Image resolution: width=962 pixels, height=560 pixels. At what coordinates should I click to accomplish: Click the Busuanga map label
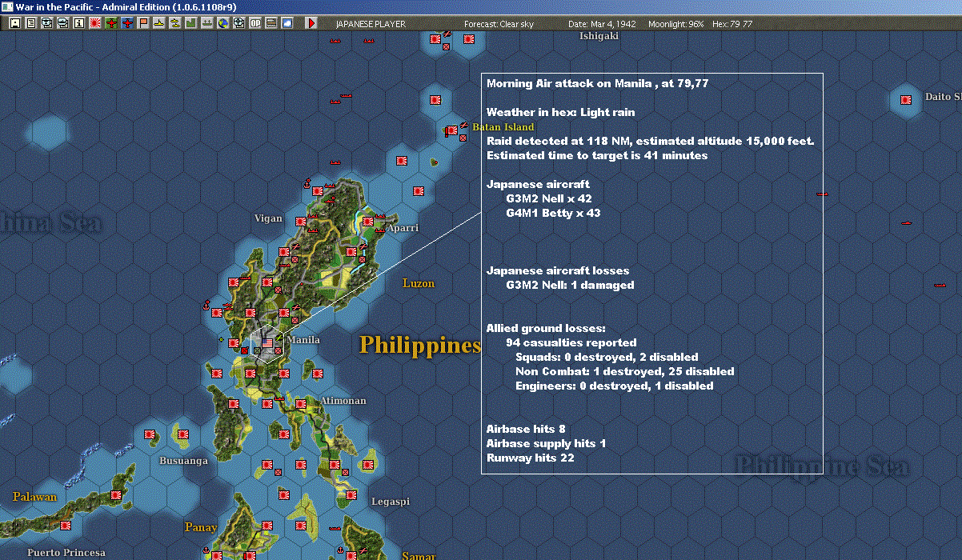[x=183, y=461]
